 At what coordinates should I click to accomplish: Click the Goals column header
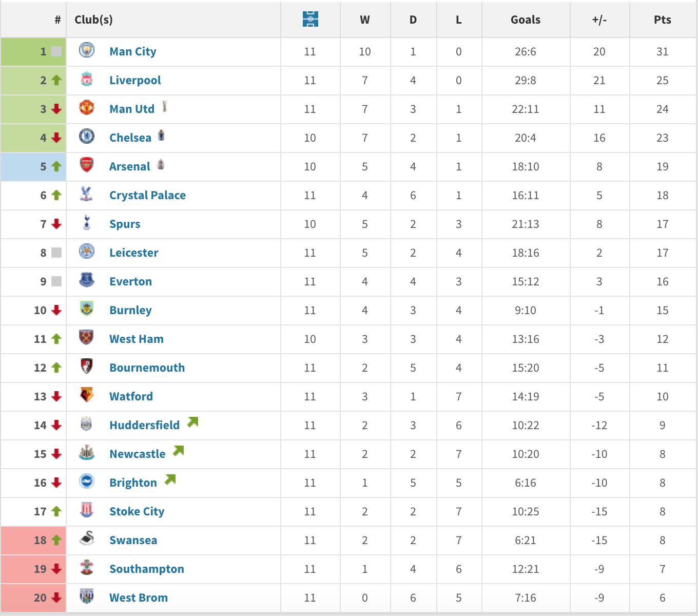525,20
